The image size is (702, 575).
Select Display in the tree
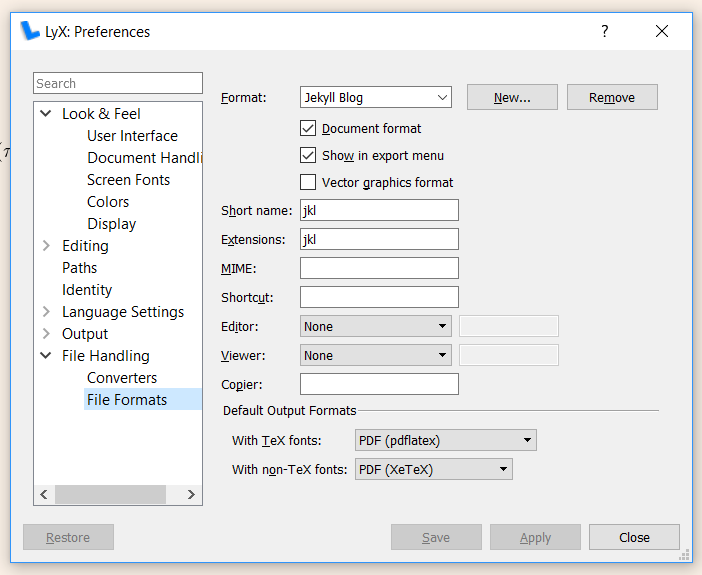[111, 223]
